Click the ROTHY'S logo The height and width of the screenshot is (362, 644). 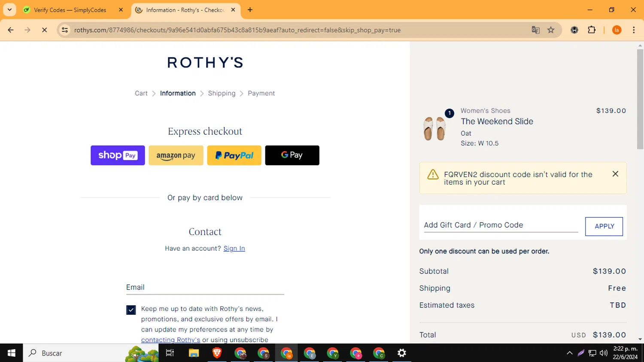205,63
